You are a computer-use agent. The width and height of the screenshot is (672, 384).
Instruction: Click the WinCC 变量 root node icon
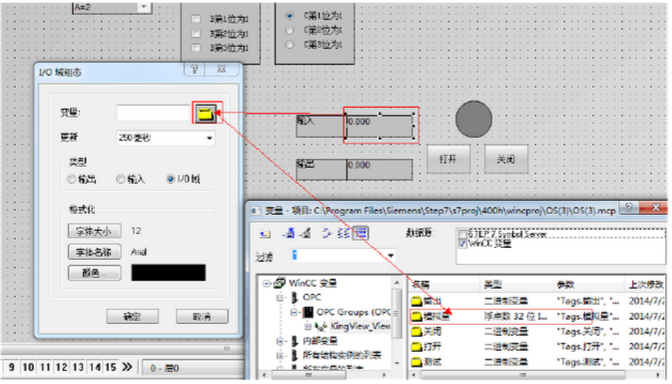click(280, 283)
